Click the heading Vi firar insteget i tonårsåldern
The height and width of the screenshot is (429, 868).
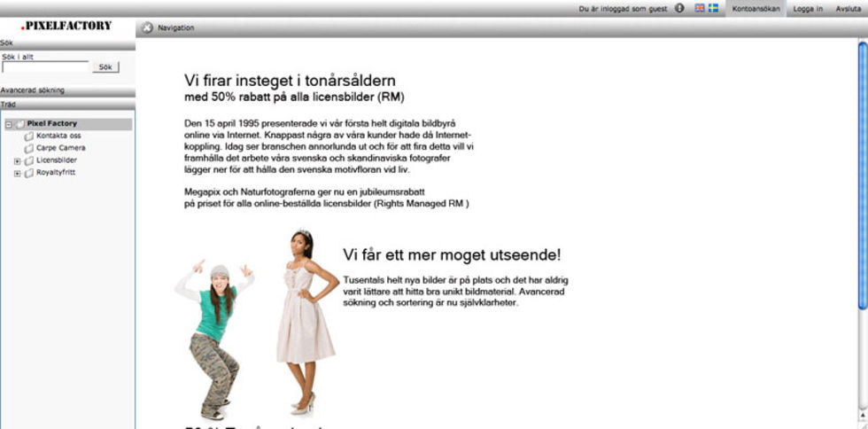(291, 81)
